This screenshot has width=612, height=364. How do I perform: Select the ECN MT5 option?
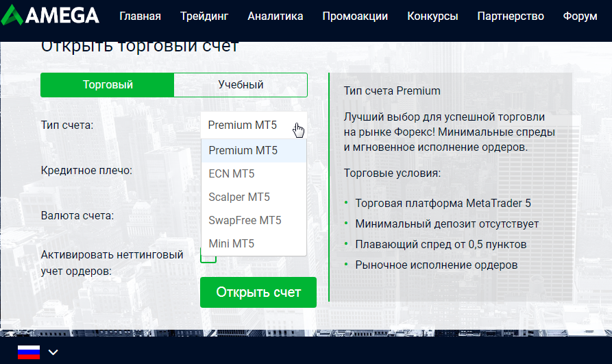232,174
